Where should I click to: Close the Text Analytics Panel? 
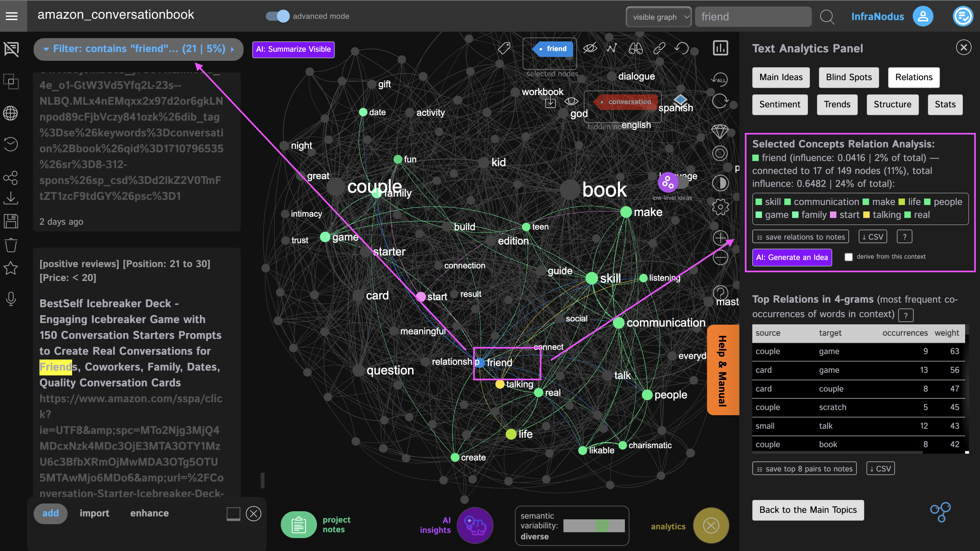(963, 48)
